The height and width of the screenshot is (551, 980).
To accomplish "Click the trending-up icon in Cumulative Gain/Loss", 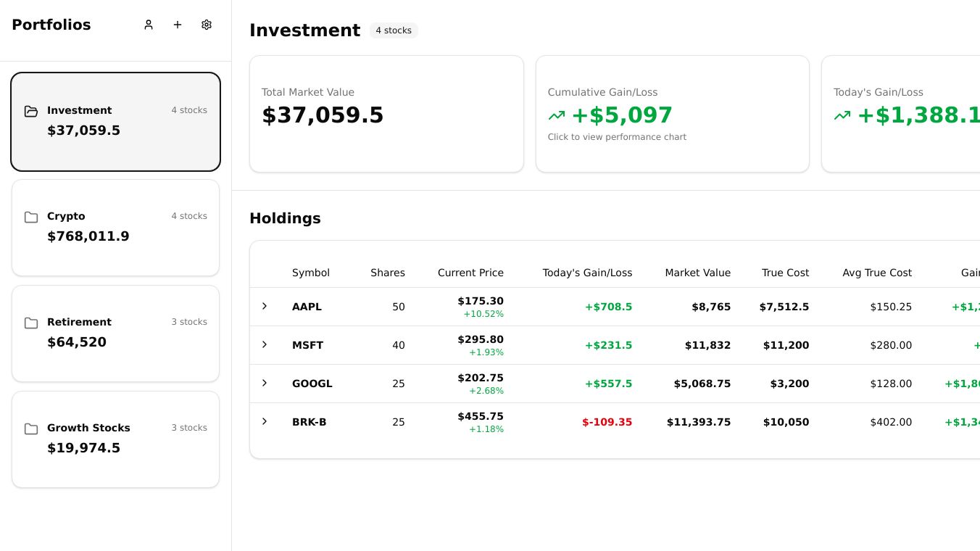I will 557,115.
